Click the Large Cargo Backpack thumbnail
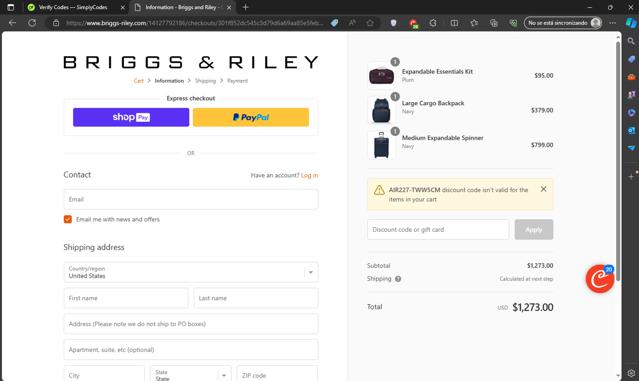This screenshot has width=639, height=381. 381,110
